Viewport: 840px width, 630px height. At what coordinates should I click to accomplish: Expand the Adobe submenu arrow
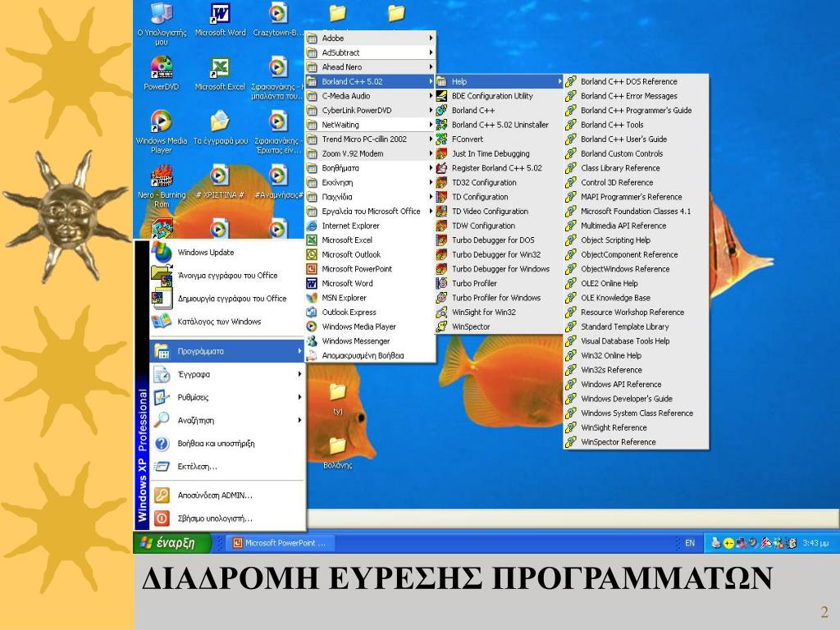(x=431, y=38)
